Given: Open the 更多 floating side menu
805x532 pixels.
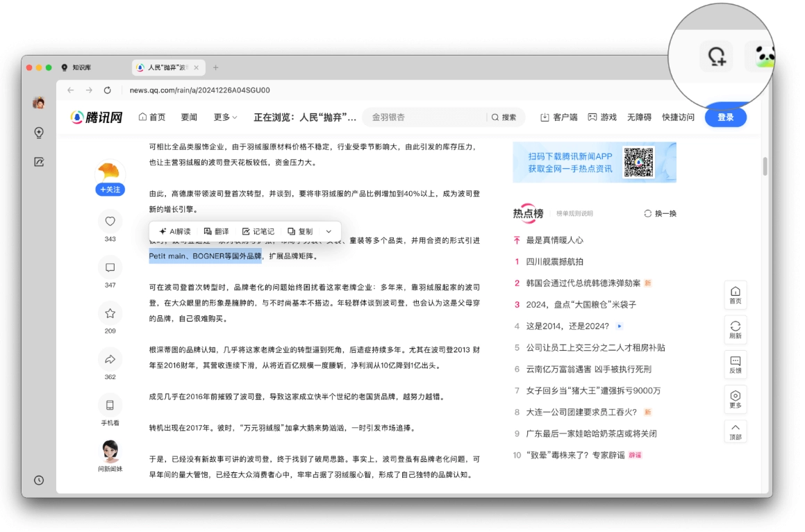Looking at the screenshot, I should click(735, 397).
